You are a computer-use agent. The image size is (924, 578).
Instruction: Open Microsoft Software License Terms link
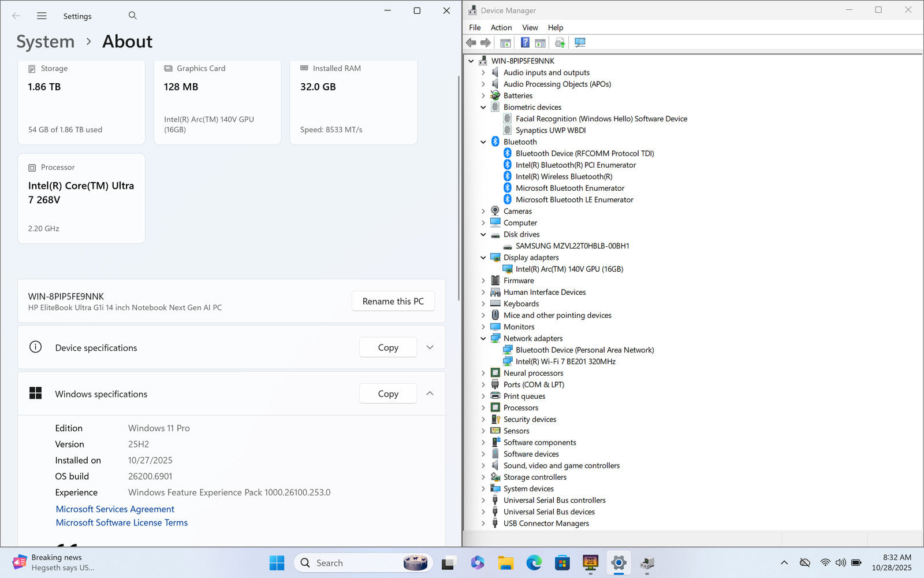[122, 523]
